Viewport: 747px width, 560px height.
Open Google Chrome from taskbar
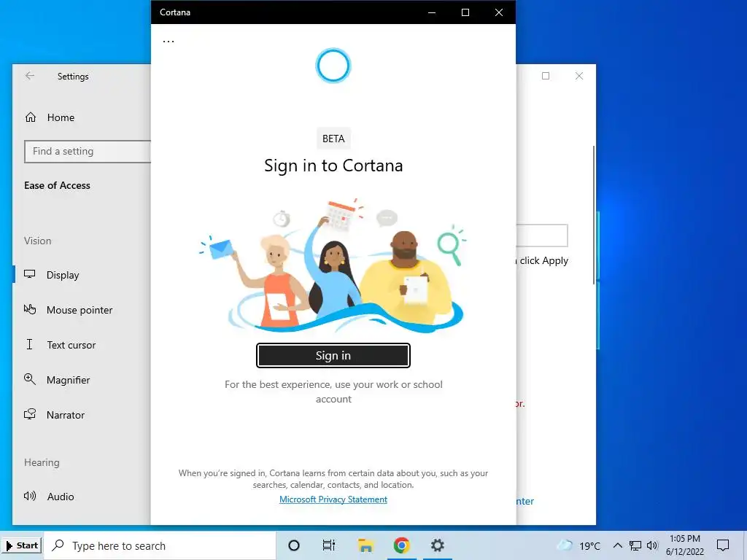coord(402,545)
